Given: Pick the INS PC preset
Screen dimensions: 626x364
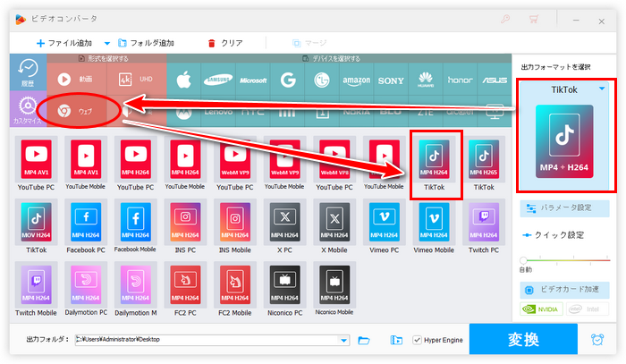Looking at the screenshot, I should (185, 226).
